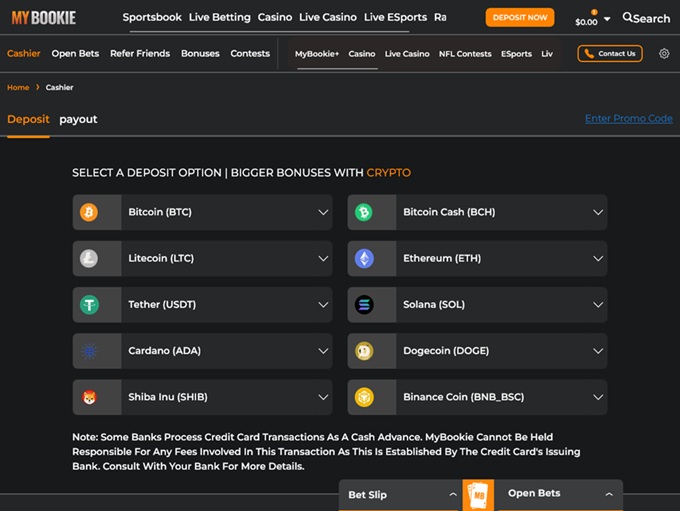Open Live Betting in top navigation

click(x=219, y=18)
